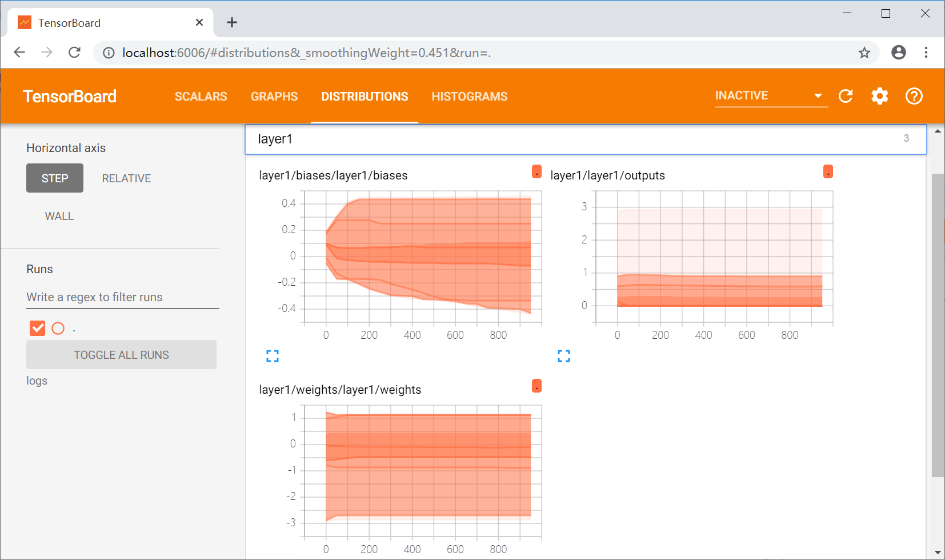Open browser profile account icon

899,53
